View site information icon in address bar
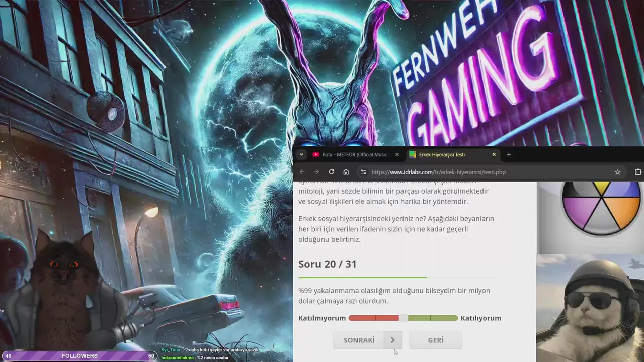Image resolution: width=644 pixels, height=362 pixels. pyautogui.click(x=363, y=172)
